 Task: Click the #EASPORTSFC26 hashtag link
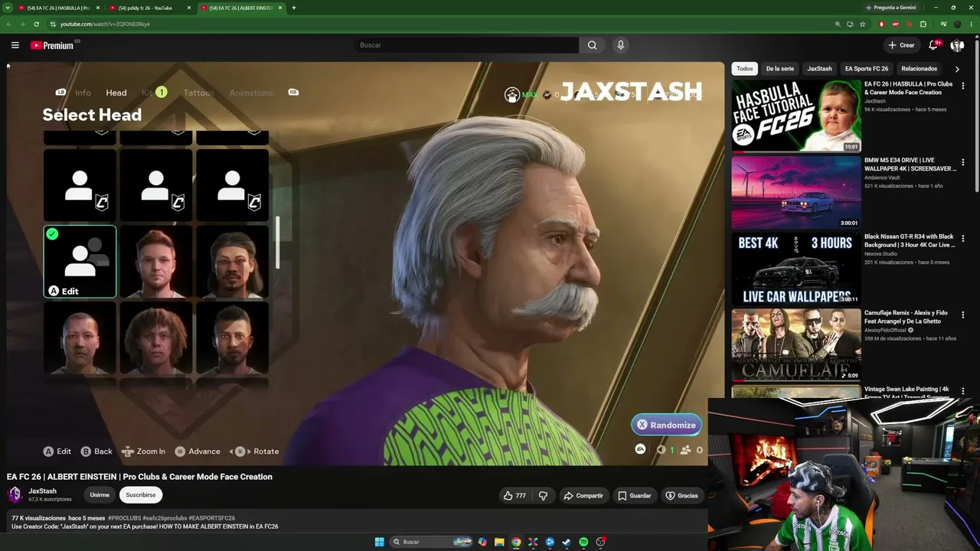point(212,518)
